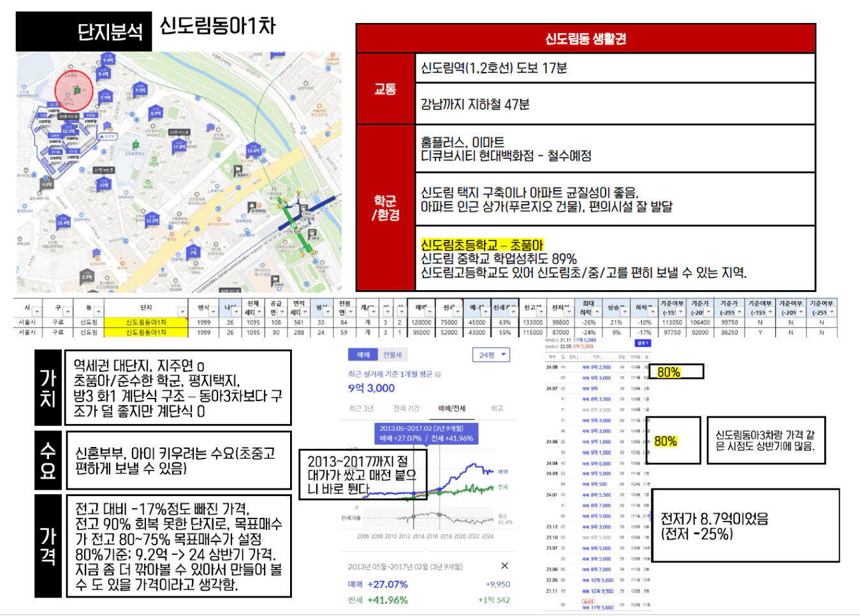Image resolution: width=860 pixels, height=616 pixels.
Task: Click the 27평 보는중 label on map
Action: coord(104,170)
